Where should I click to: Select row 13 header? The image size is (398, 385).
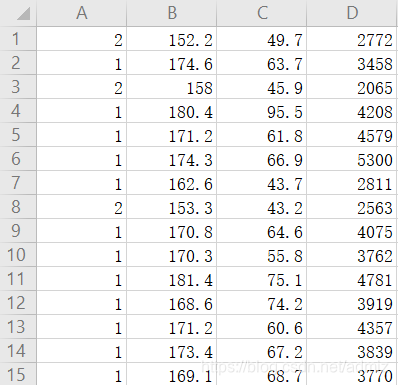(x=18, y=327)
